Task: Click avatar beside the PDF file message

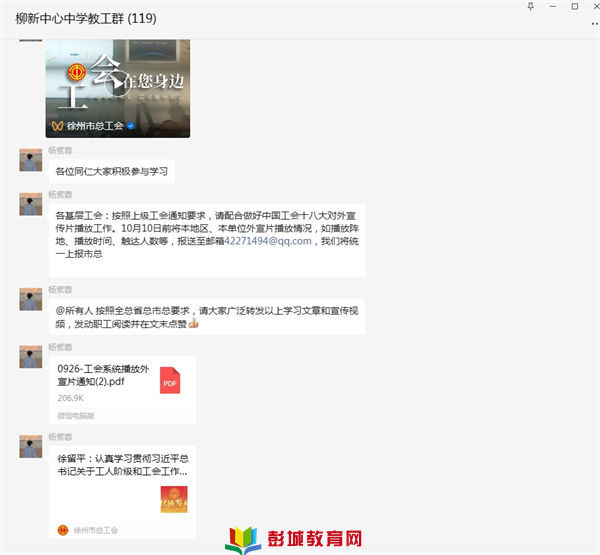Action: pyautogui.click(x=31, y=356)
